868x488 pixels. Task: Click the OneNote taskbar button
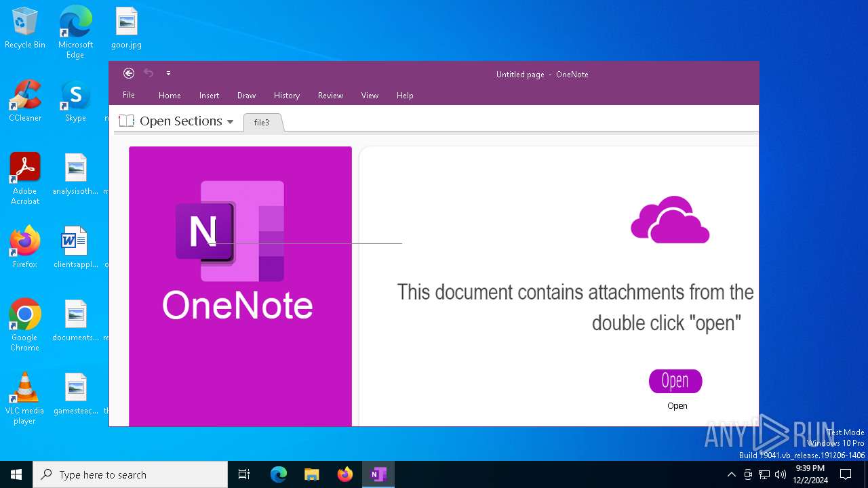[x=378, y=474]
